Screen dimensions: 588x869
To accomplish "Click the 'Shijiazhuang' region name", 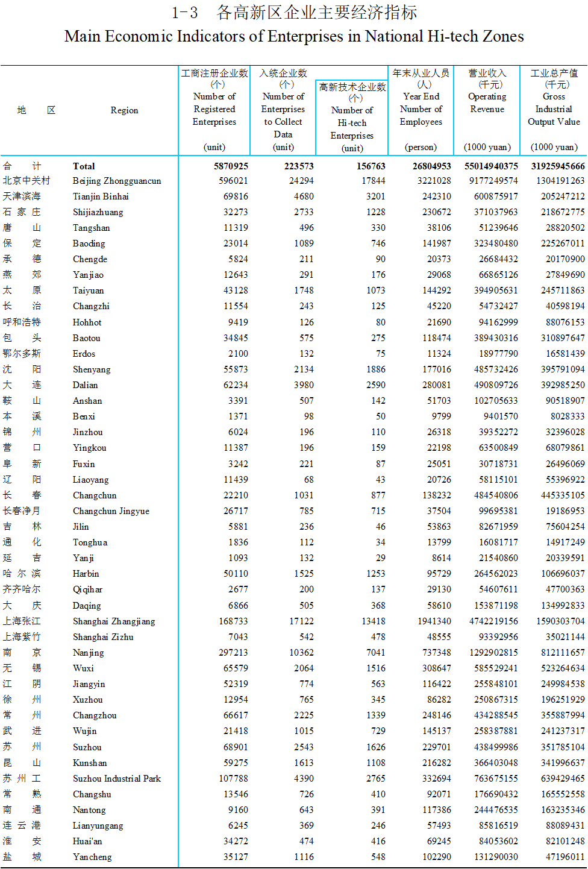I will [98, 212].
